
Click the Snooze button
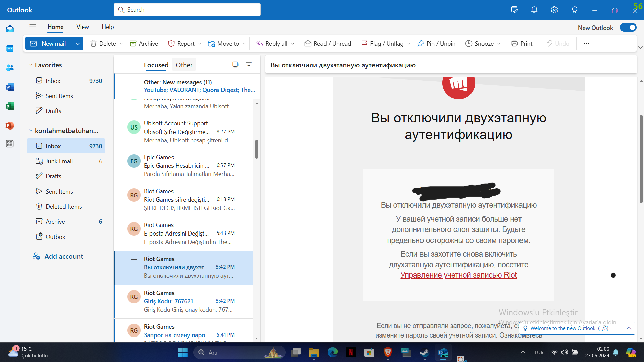(480, 44)
